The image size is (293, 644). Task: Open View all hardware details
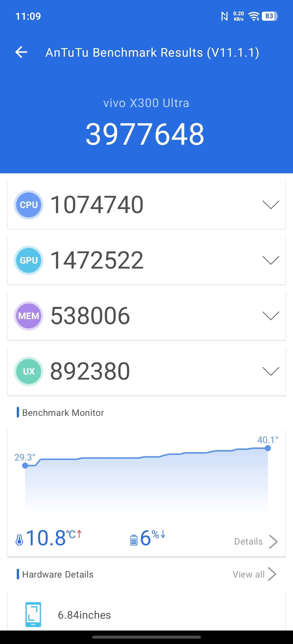[x=254, y=574]
